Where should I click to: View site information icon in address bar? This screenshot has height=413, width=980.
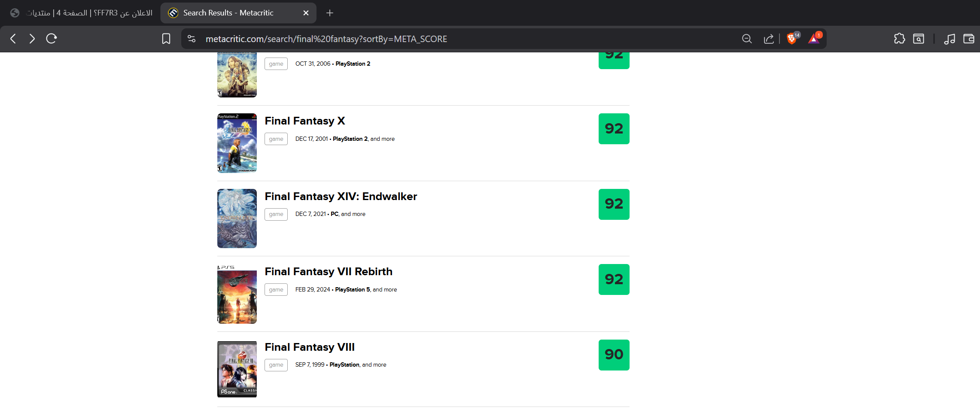point(192,39)
